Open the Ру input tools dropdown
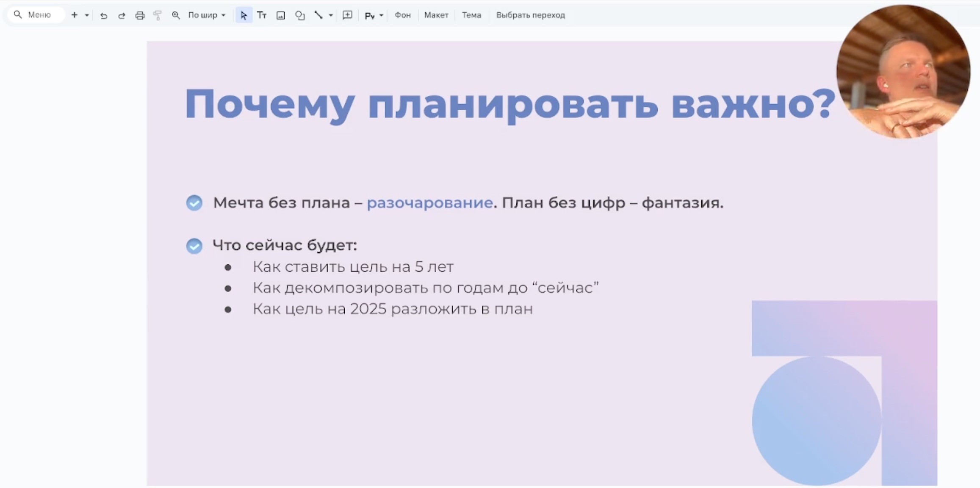Screen dimensions: 980x488 (x=374, y=15)
